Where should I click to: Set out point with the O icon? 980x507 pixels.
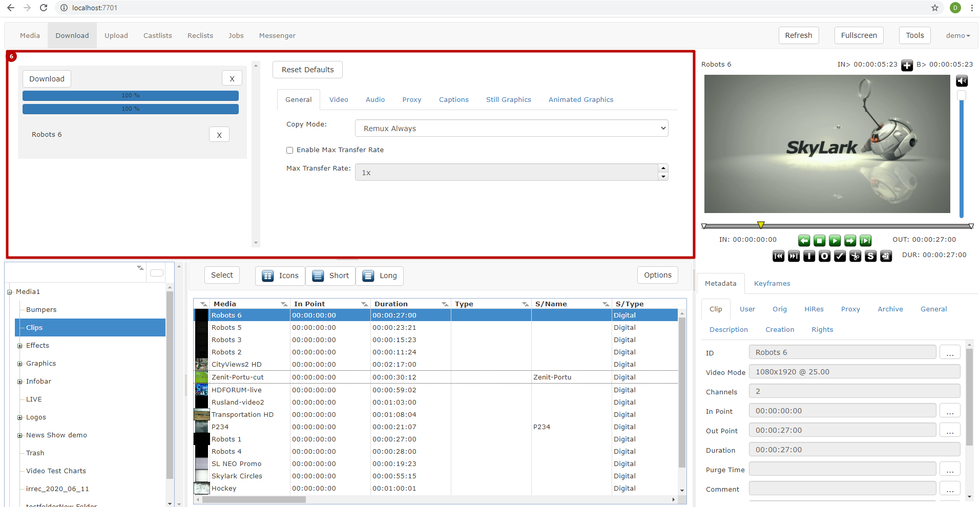[825, 256]
